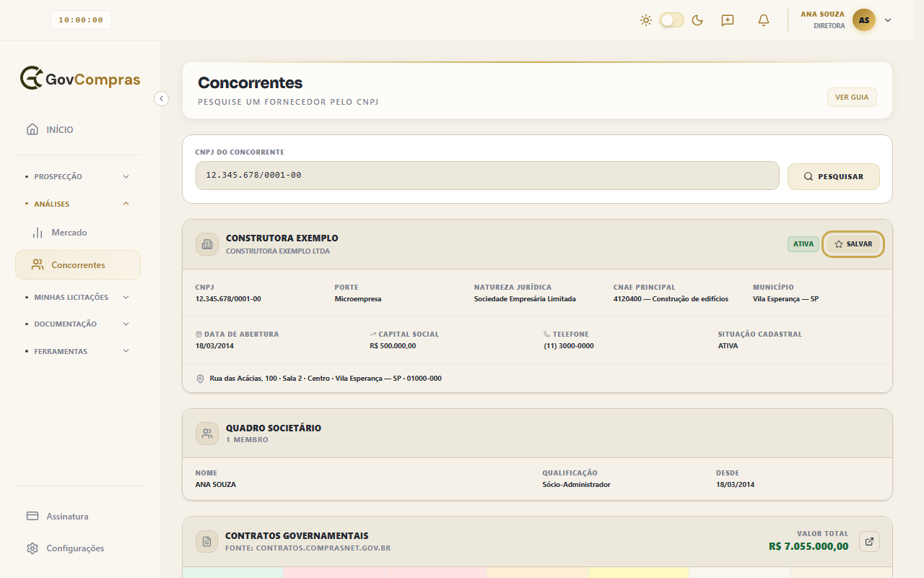The width and height of the screenshot is (924, 578).
Task: Click the CNAE text Construção de edifícios
Action: pos(690,299)
